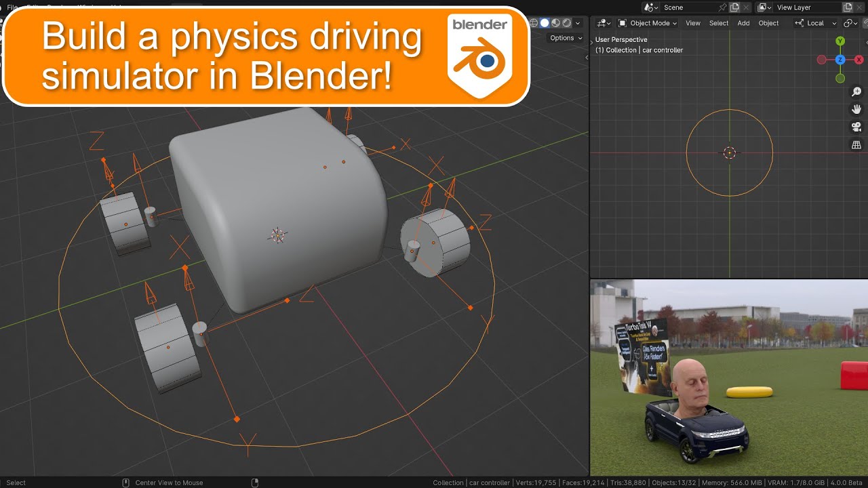Activate the pan view hand icon
The width and height of the screenshot is (868, 488).
[856, 109]
